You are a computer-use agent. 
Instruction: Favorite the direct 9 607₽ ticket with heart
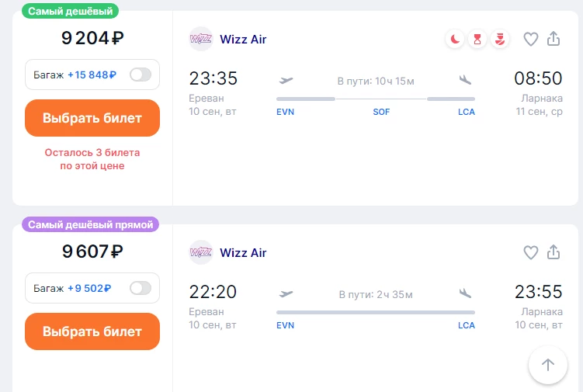(x=530, y=252)
